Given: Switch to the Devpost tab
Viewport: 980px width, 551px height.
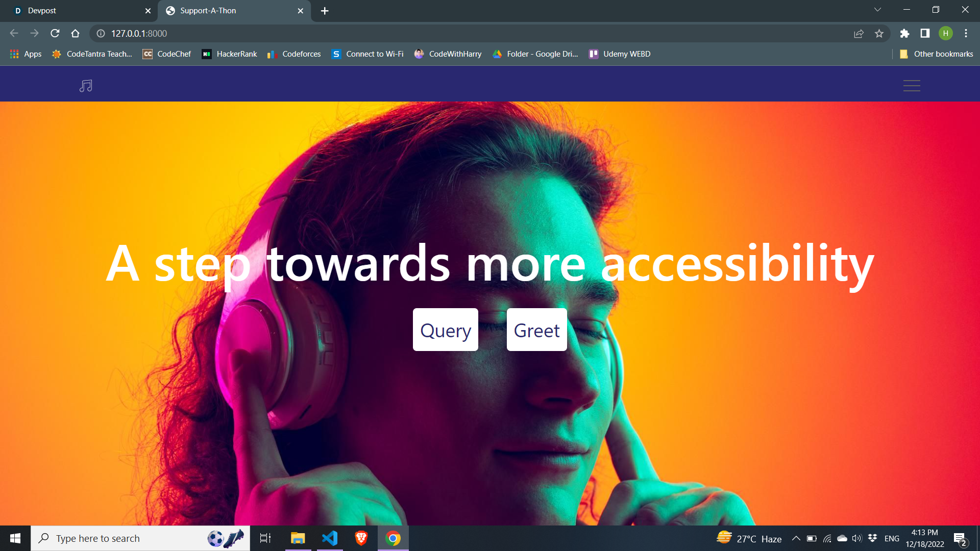Looking at the screenshot, I should 77,11.
